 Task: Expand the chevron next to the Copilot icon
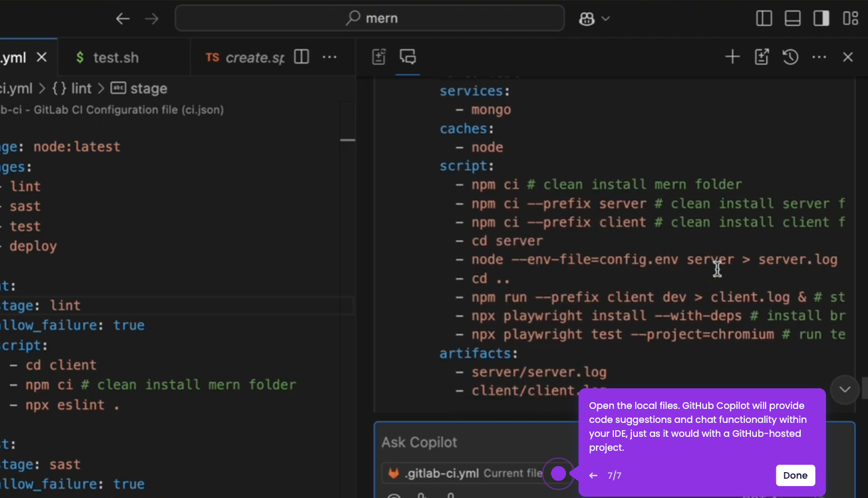click(605, 19)
